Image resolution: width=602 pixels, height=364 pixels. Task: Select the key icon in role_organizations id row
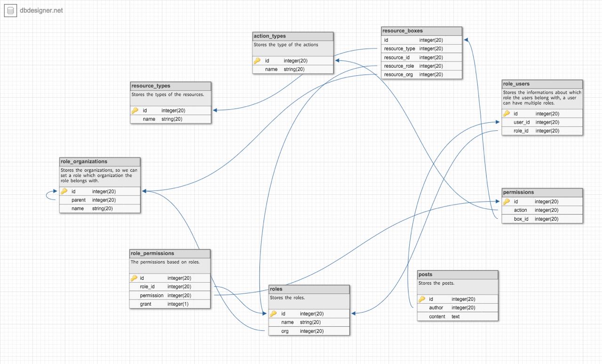click(64, 191)
